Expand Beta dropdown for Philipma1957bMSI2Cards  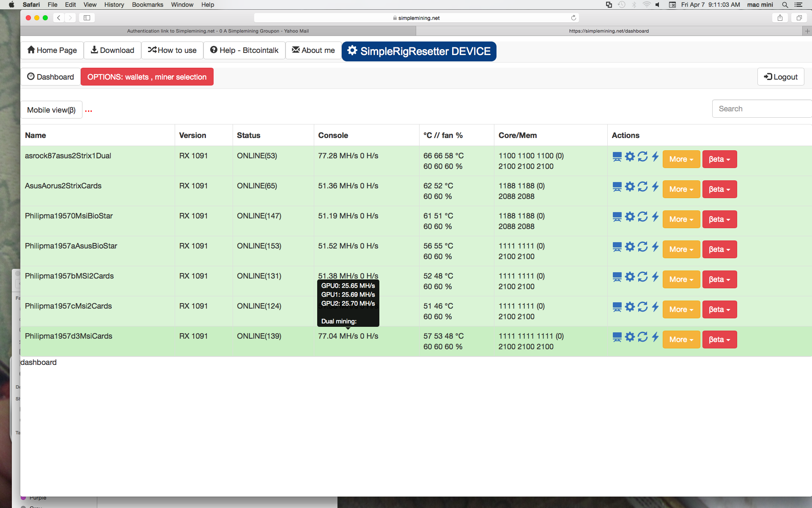pos(719,279)
